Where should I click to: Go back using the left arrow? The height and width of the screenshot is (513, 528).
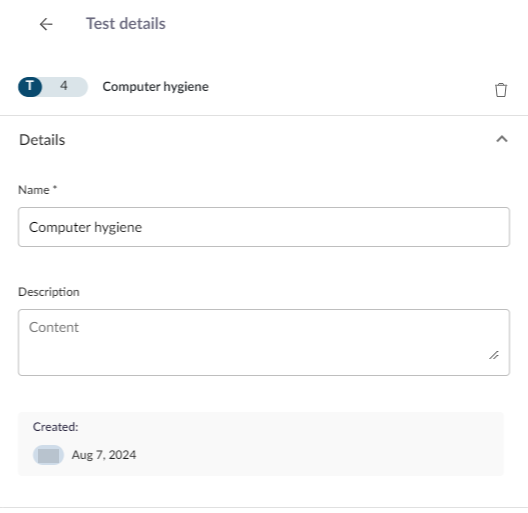click(46, 24)
